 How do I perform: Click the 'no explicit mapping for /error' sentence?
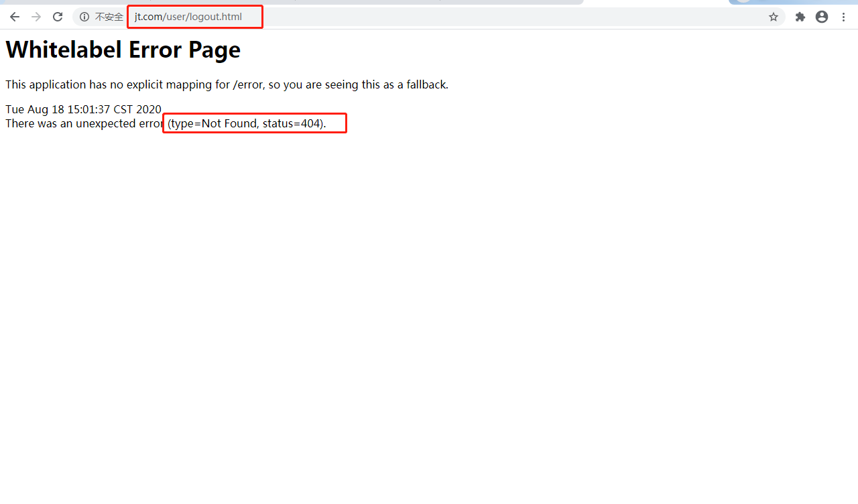coord(227,84)
